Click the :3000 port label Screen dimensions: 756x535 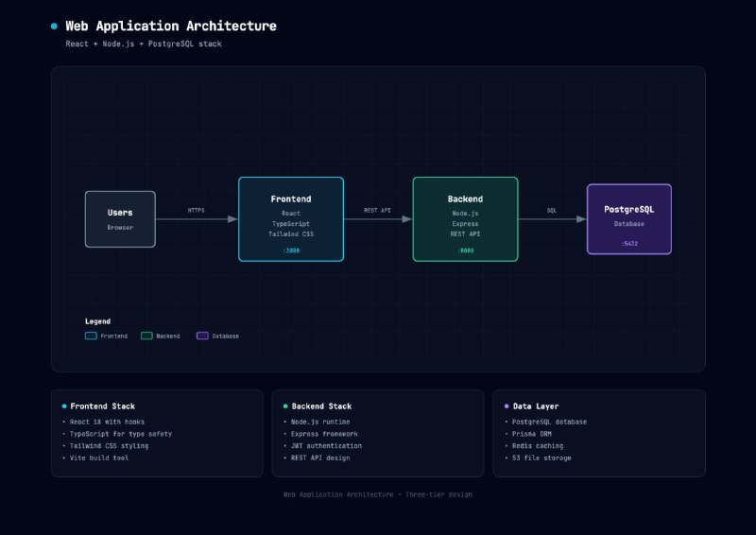coord(290,250)
